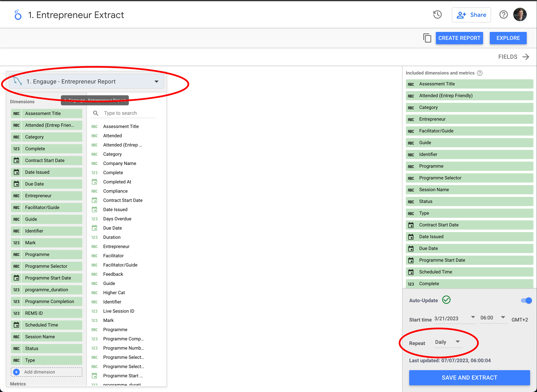Click the Auto-Update green checkmark
This screenshot has width=537, height=392.
coord(447,300)
